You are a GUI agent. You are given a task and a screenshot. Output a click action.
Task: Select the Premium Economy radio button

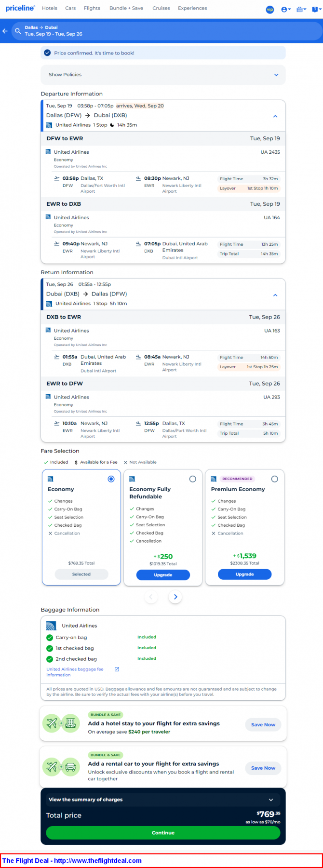tap(275, 479)
